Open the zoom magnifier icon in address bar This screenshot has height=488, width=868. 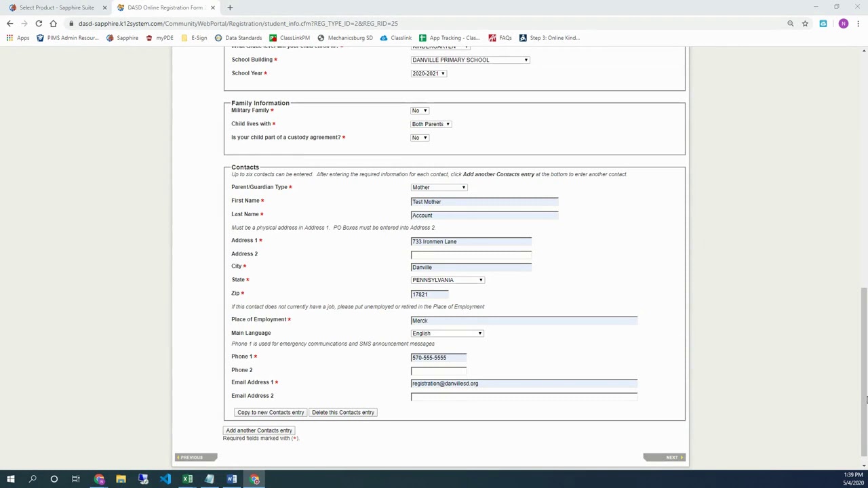coord(790,24)
